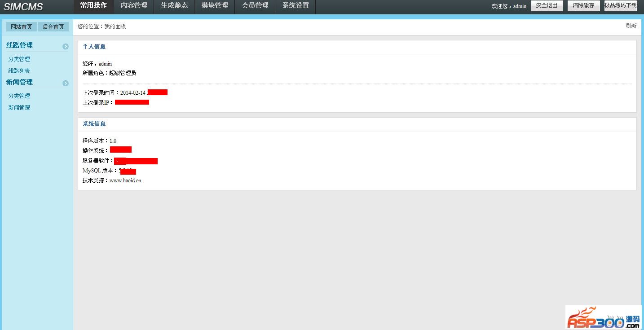The image size is (644, 330).
Task: Click the SIMCMS logo
Action: pyautogui.click(x=23, y=6)
